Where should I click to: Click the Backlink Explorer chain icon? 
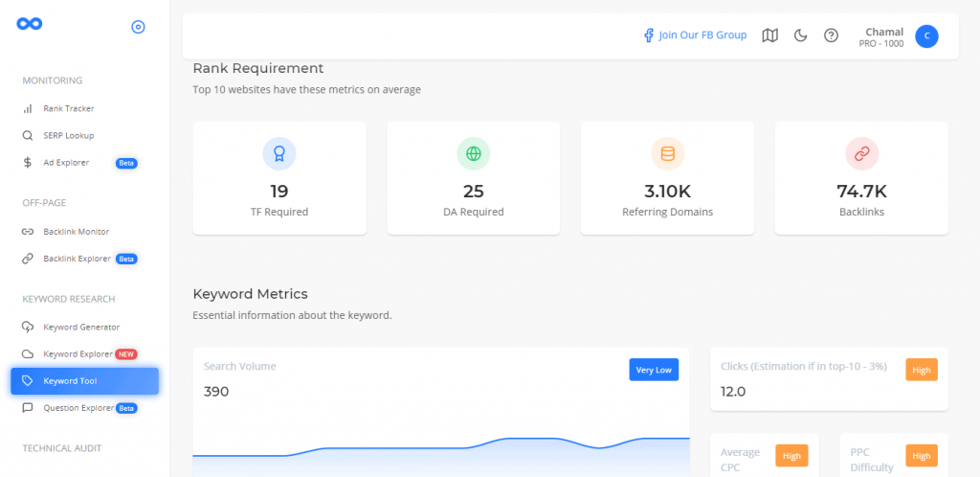point(28,259)
